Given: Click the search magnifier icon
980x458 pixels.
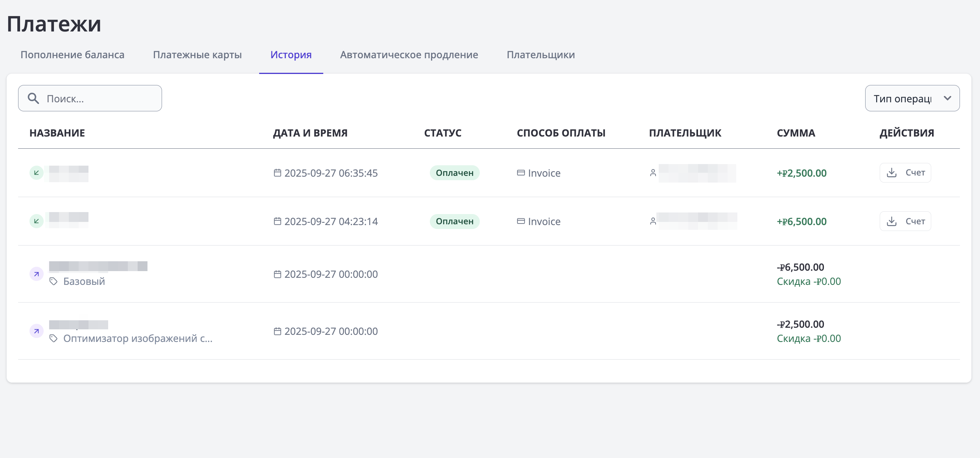Looking at the screenshot, I should point(33,98).
